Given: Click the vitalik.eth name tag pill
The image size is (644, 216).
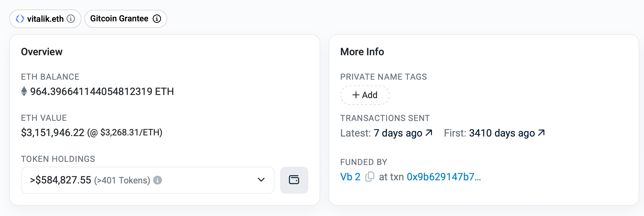Looking at the screenshot, I should click(45, 19).
